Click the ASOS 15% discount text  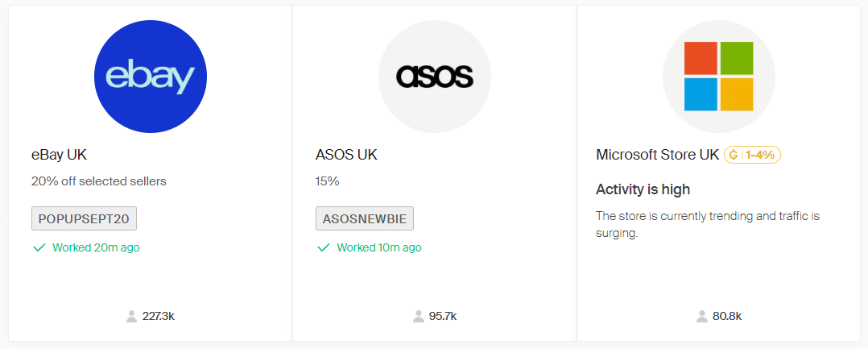click(x=328, y=181)
